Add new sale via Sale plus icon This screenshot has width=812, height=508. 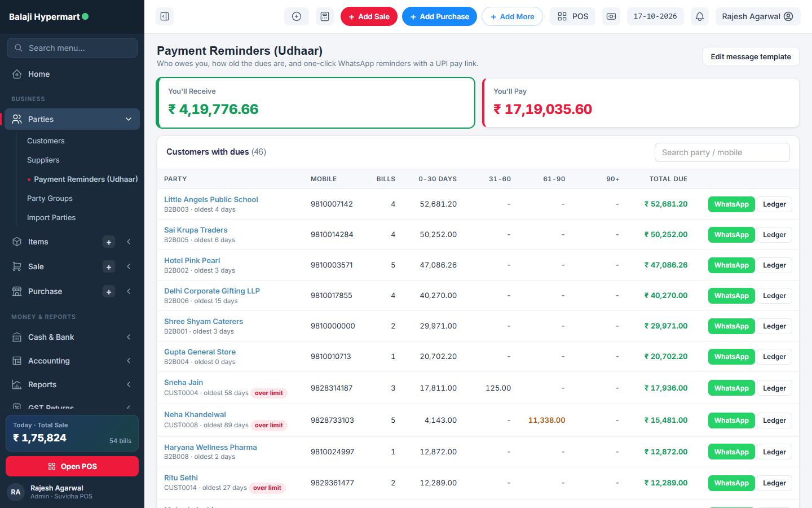tap(109, 267)
